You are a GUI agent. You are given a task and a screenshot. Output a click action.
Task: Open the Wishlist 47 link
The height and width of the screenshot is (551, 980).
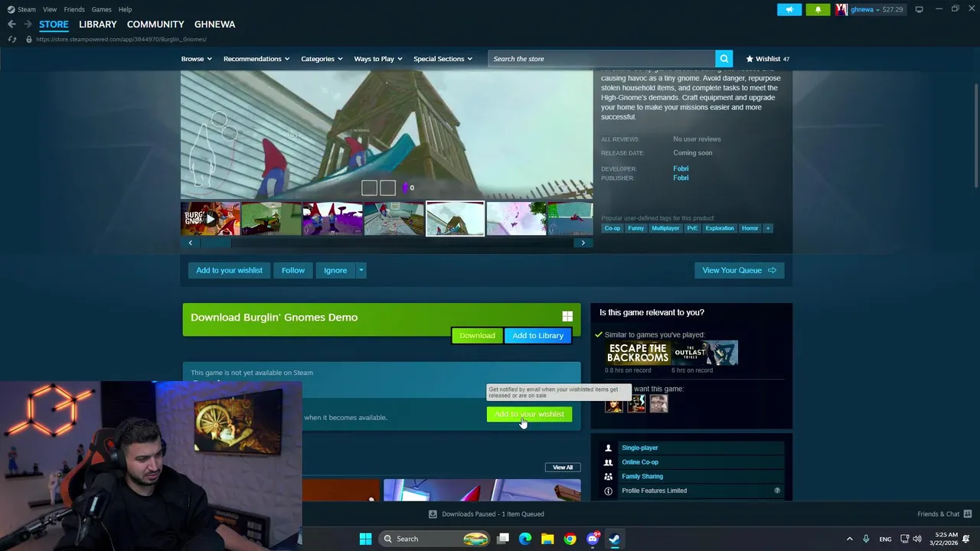click(768, 59)
